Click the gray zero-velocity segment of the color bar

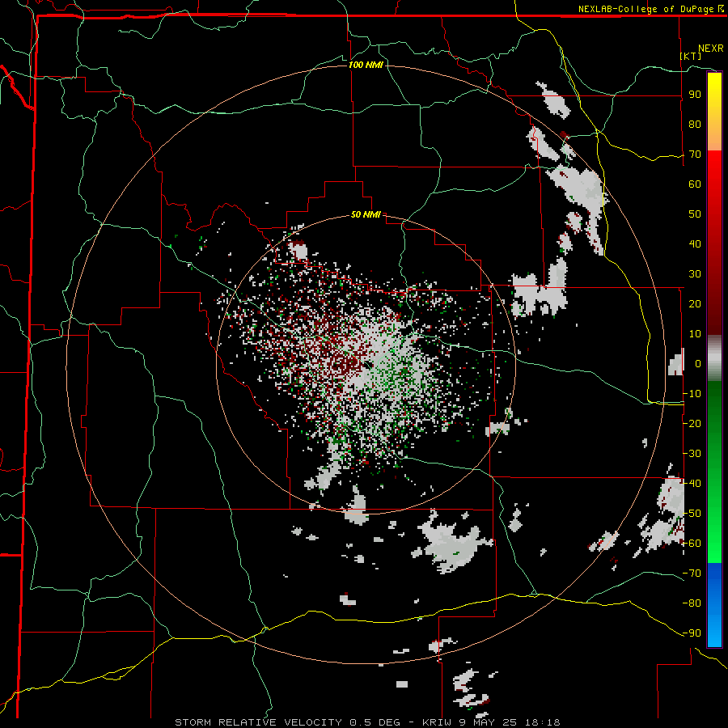(714, 358)
